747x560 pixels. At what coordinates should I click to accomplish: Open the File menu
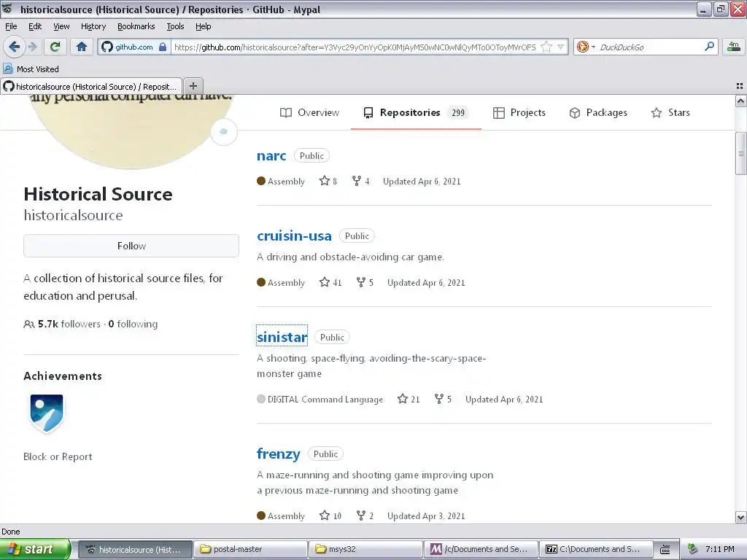11,26
